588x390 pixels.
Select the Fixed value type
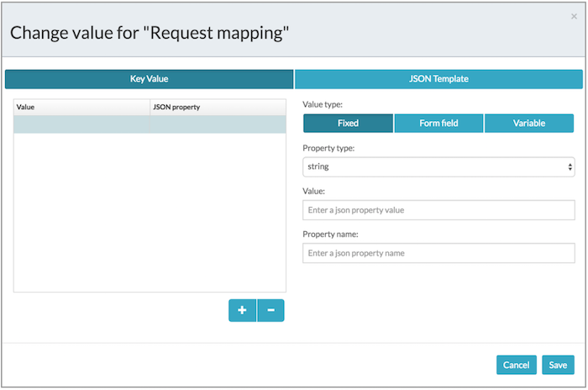[348, 124]
